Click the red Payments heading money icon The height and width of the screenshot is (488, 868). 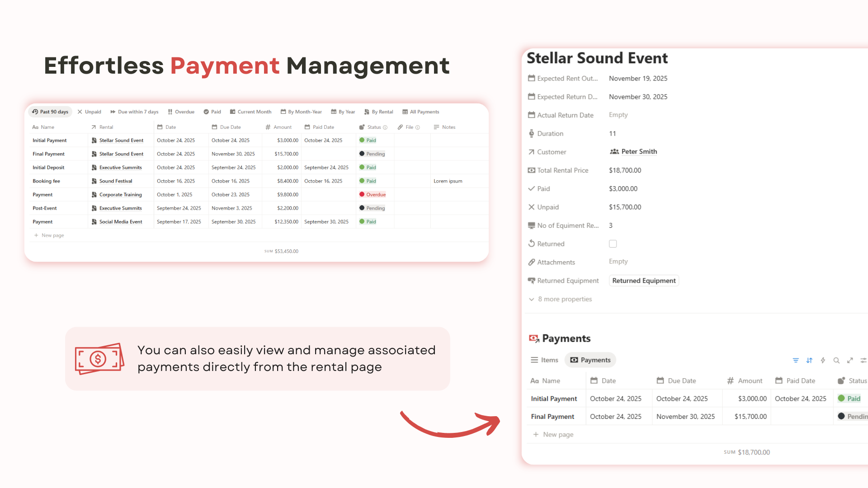(x=534, y=338)
